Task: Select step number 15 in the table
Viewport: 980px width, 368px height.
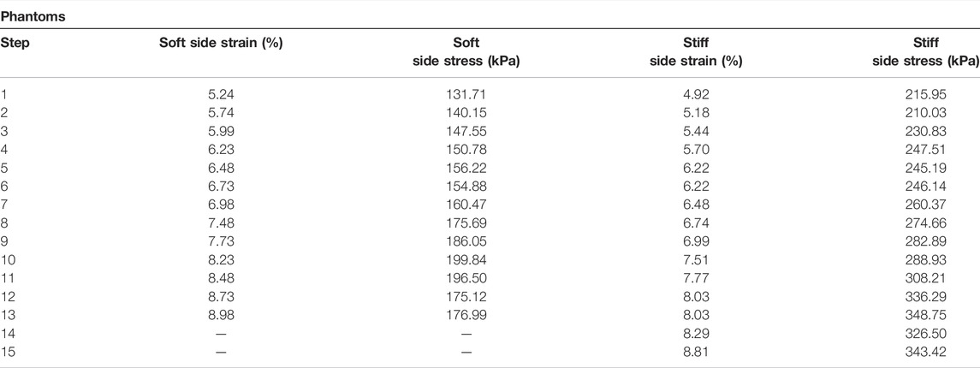Action: pos(8,352)
